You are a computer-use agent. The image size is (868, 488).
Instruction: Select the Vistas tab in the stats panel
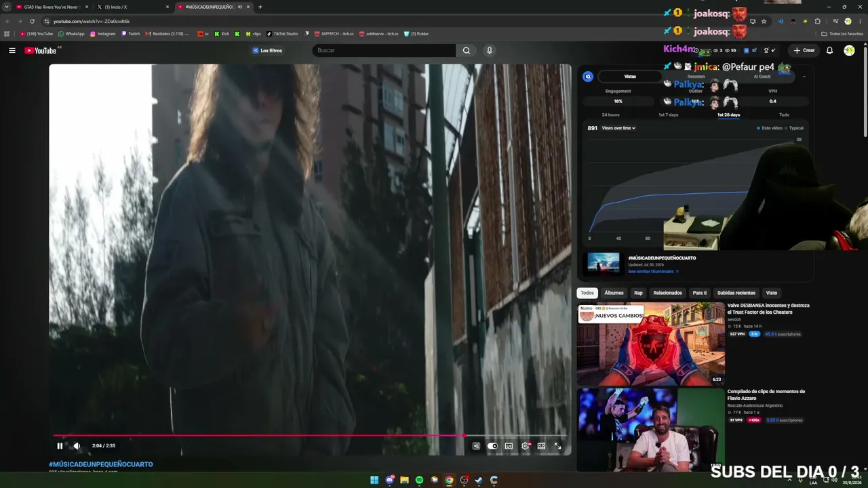pyautogui.click(x=630, y=77)
